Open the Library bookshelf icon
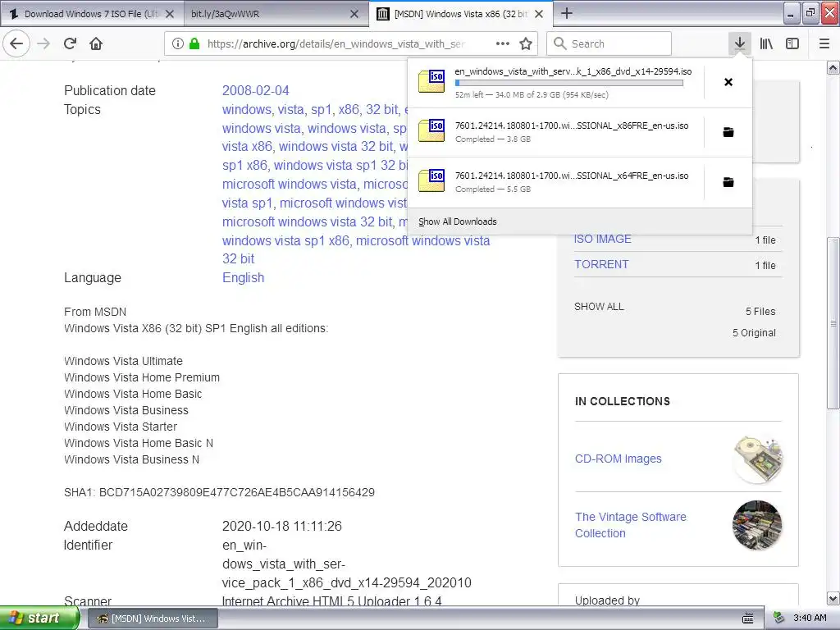Screen dimensions: 840x630 (766, 43)
